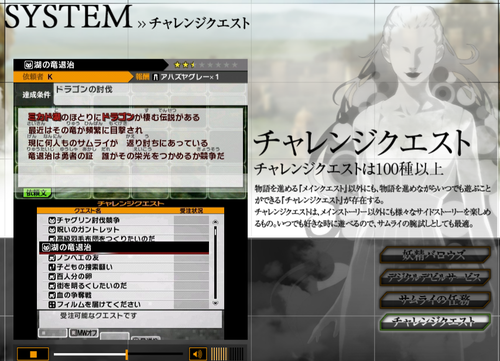Select the チャグリン討伐競争 quest row
The image size is (500, 361).
click(x=124, y=220)
